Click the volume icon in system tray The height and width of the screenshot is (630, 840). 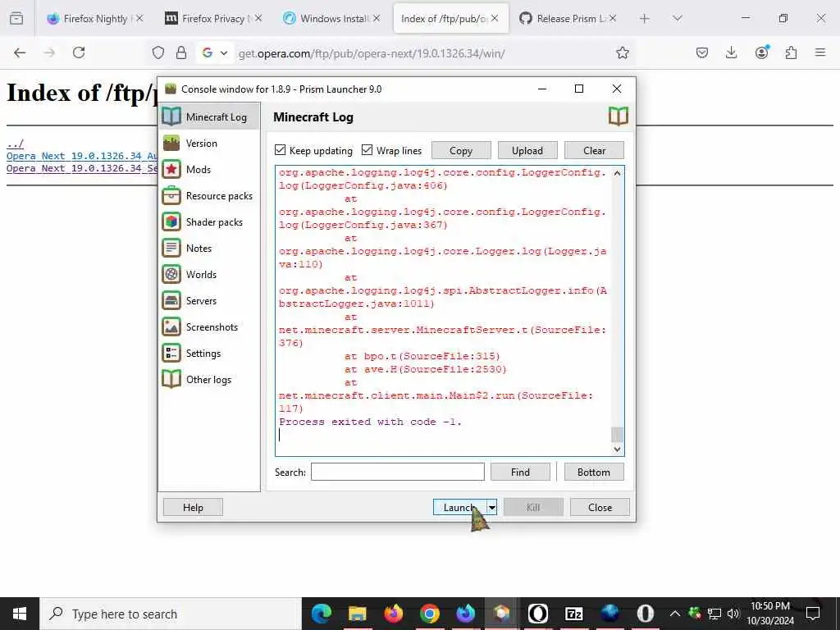pyautogui.click(x=733, y=614)
